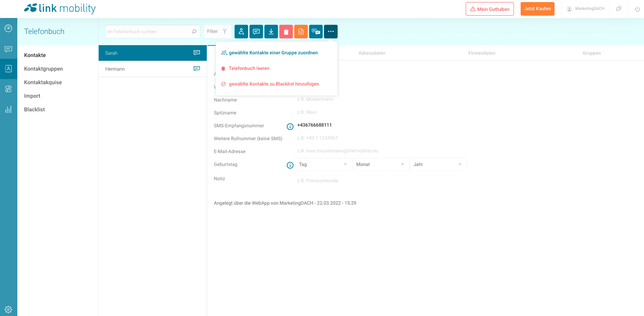Click info icon beside SMS-Empfangsnummer
The height and width of the screenshot is (316, 644).
tap(290, 127)
